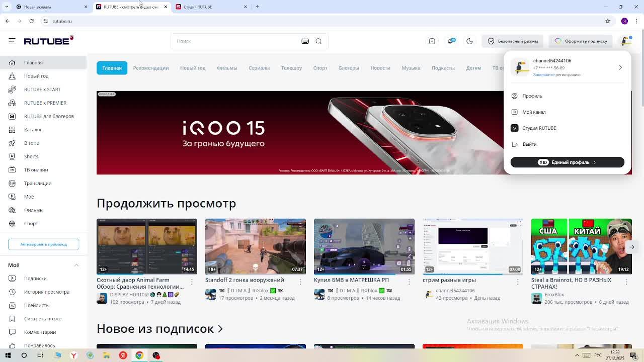Screen dimensions: 644x362
Task: Switch to the Студия RUTUBE browser tab
Action: (211, 7)
